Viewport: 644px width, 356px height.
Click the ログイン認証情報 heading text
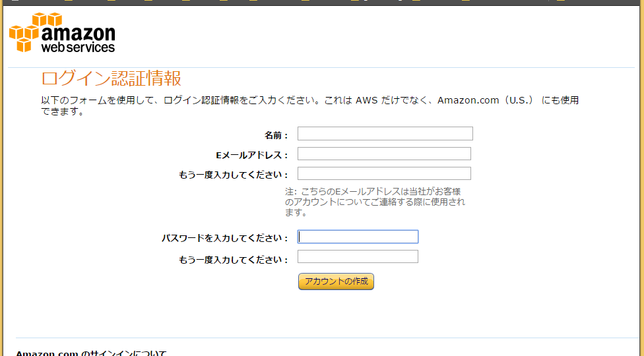pyautogui.click(x=112, y=78)
